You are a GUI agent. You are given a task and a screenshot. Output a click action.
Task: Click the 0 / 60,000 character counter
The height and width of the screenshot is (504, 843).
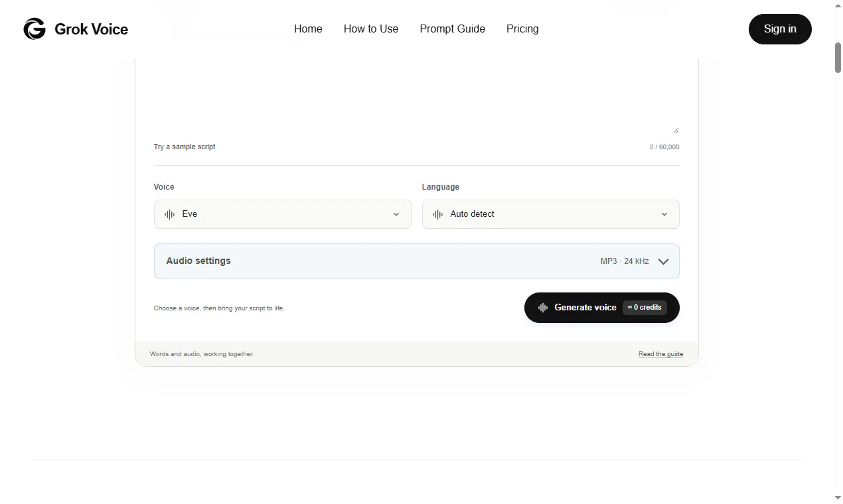coord(664,147)
